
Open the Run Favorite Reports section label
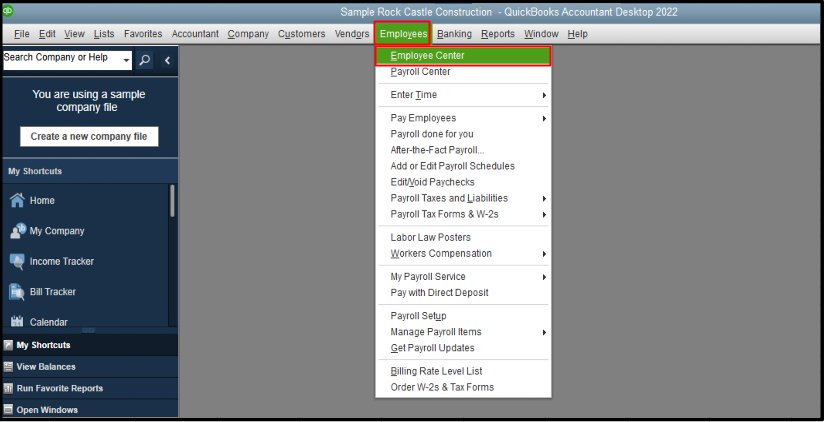59,388
